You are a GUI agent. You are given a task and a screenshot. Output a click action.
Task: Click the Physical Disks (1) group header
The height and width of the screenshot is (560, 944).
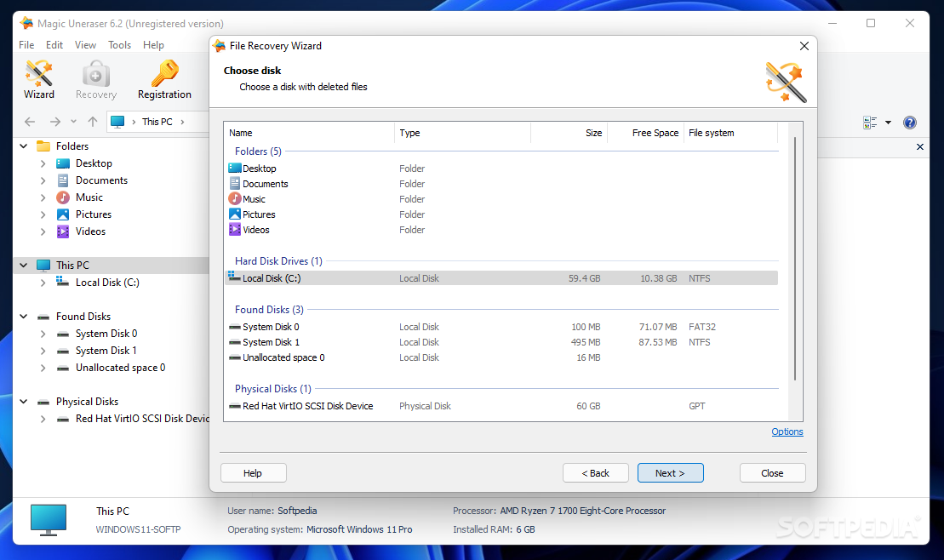pyautogui.click(x=272, y=389)
